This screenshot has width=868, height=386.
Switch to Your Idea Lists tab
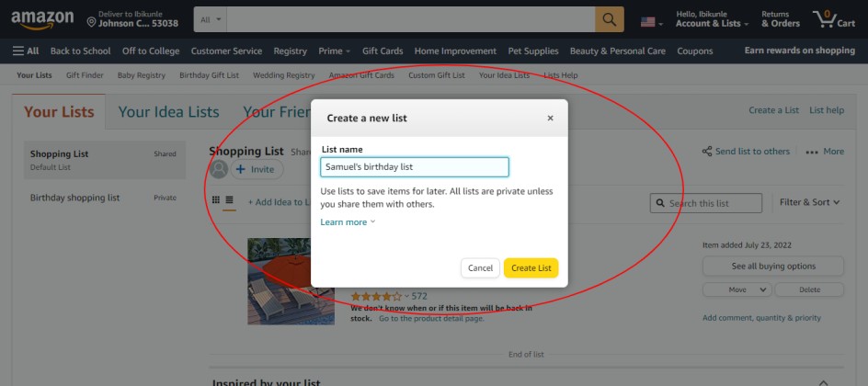point(169,112)
